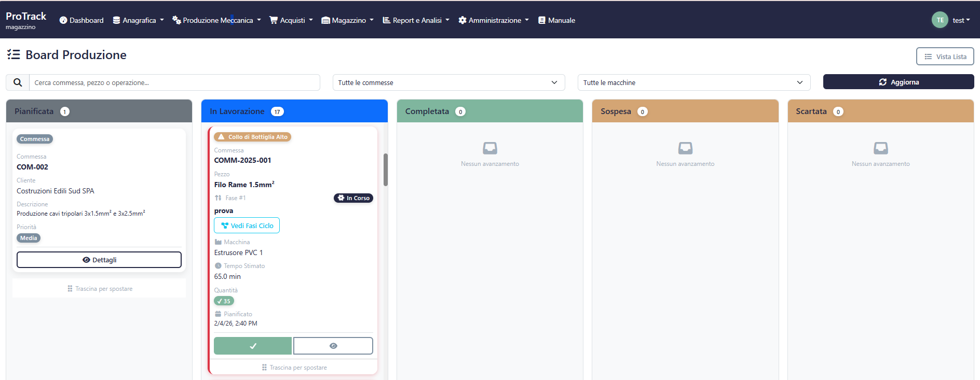Click the search commessa input field
The width and height of the screenshot is (980, 380).
(174, 82)
